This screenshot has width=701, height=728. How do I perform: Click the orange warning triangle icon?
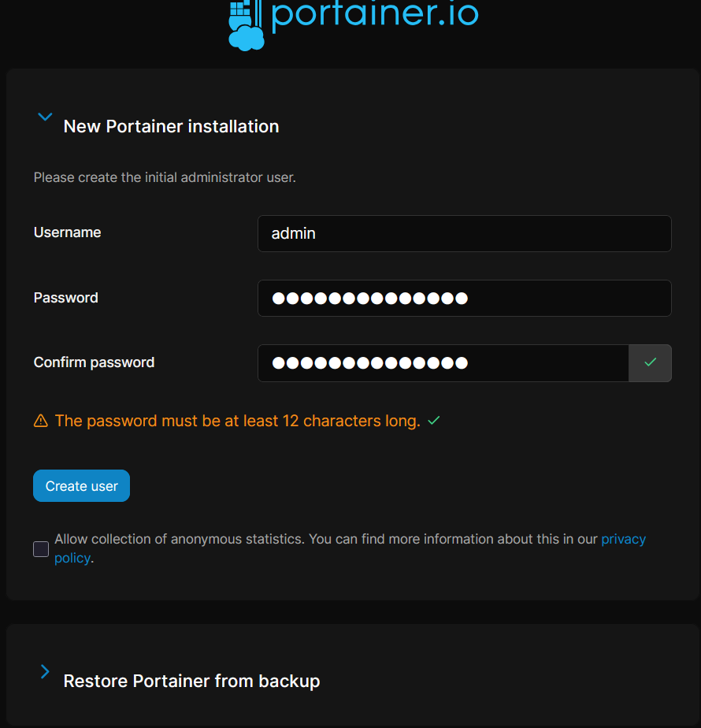(41, 422)
